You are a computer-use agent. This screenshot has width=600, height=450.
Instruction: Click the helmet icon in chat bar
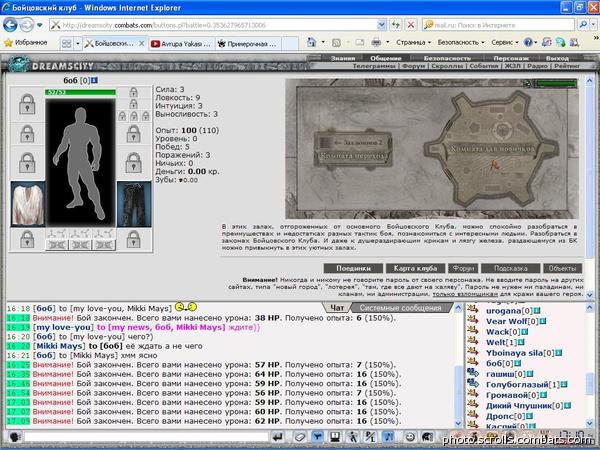(x=427, y=437)
